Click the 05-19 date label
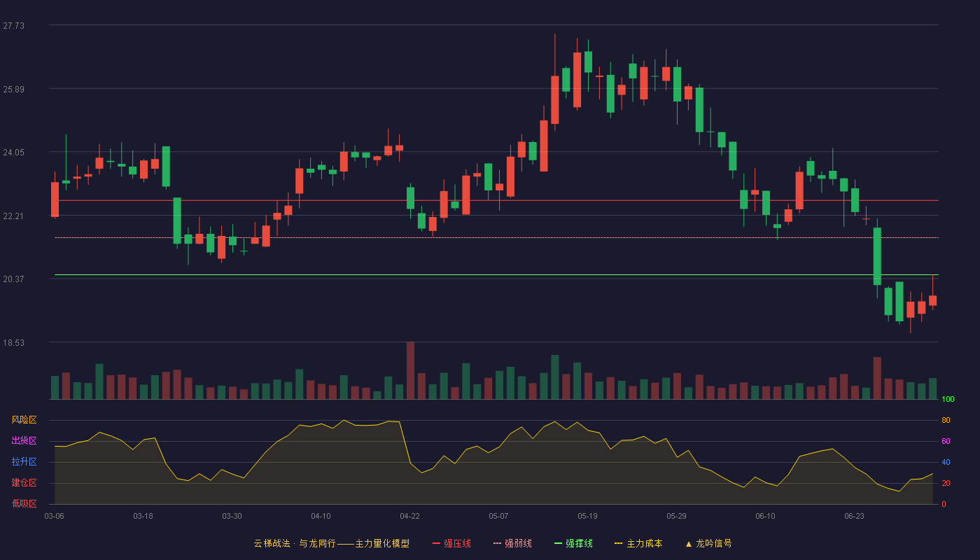 coord(588,516)
